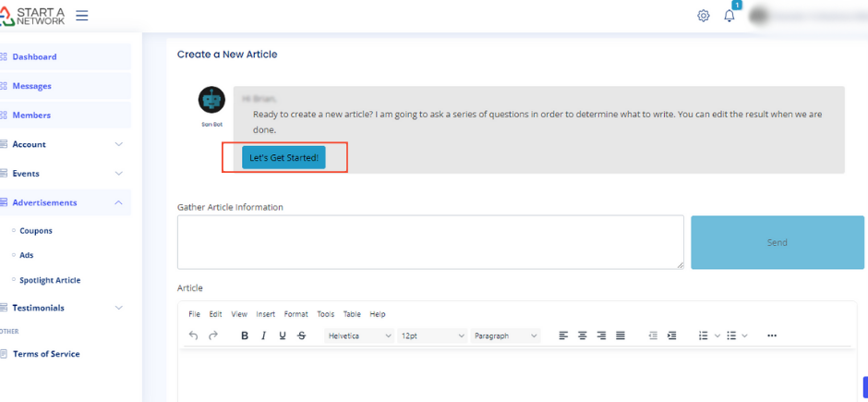Apply strikethrough formatting

tap(302, 335)
